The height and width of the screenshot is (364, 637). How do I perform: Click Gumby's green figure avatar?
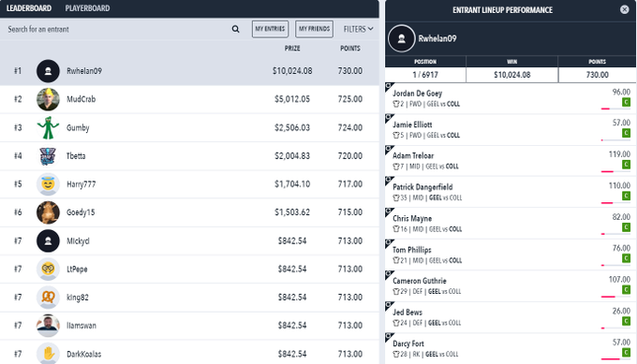coord(48,128)
